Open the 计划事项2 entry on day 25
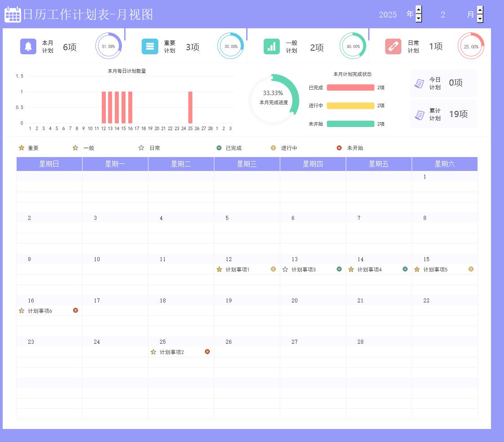Viewport: 504px width, 442px height. 172,352
